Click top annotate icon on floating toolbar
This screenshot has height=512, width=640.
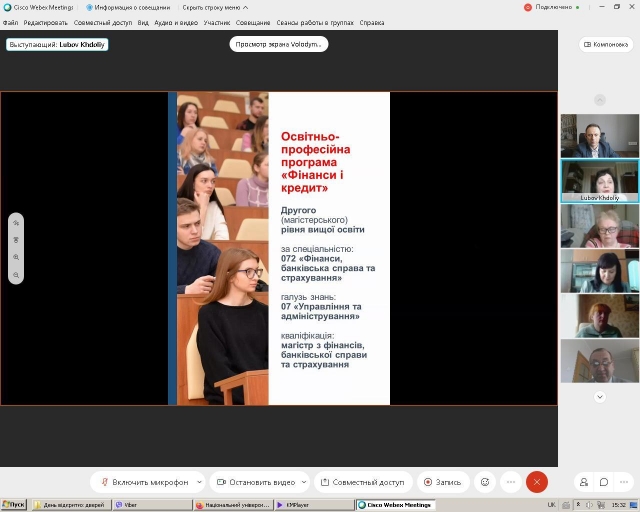click(x=16, y=223)
